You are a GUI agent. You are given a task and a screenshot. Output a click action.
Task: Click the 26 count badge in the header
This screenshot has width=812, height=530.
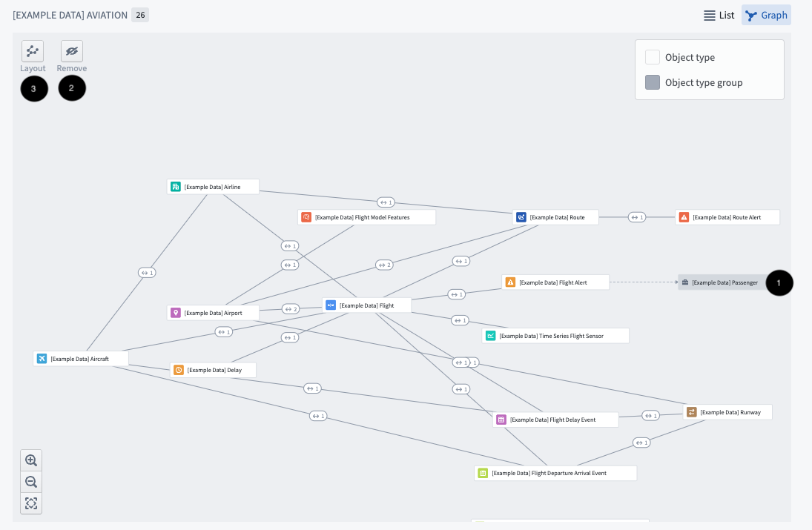(x=140, y=15)
